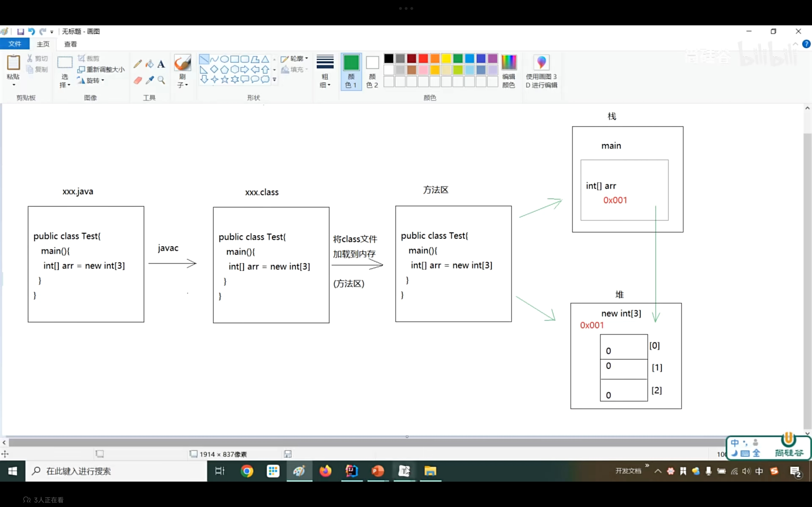
Task: Click the Undo arrow in title bar
Action: point(32,32)
